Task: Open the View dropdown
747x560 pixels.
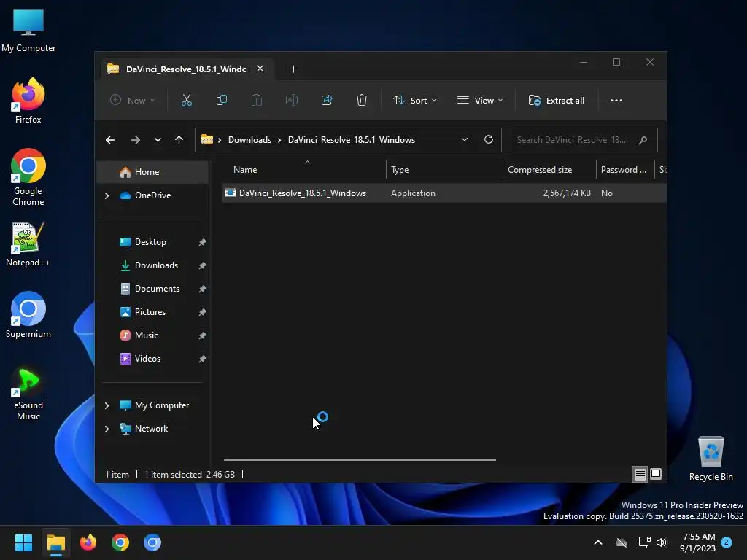Action: click(x=480, y=101)
